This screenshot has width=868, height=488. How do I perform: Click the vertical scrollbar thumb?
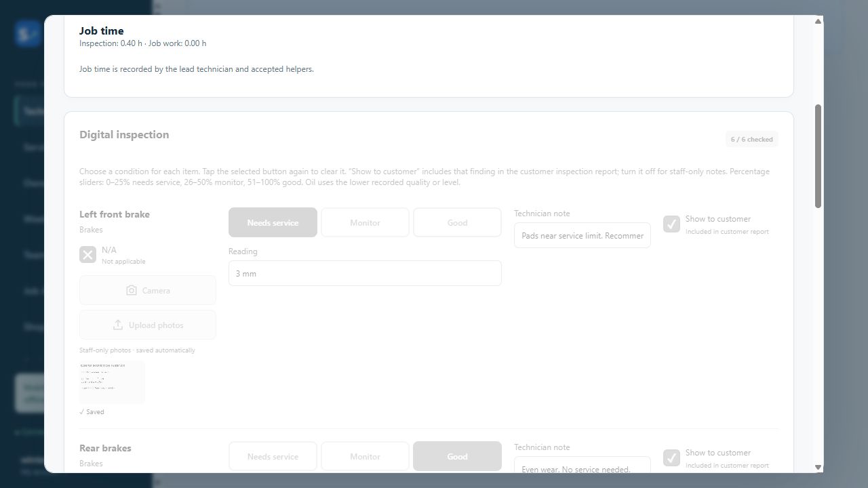pos(818,157)
